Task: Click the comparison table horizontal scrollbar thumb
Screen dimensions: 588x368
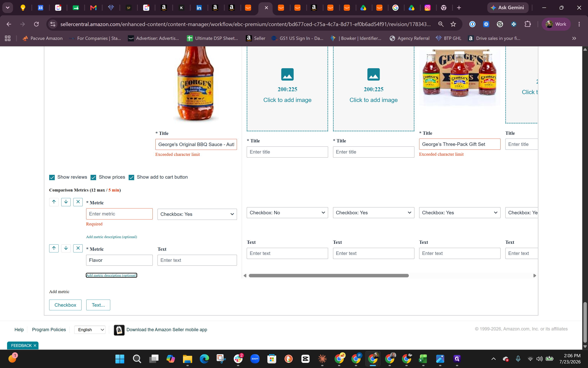Action: pyautogui.click(x=329, y=275)
